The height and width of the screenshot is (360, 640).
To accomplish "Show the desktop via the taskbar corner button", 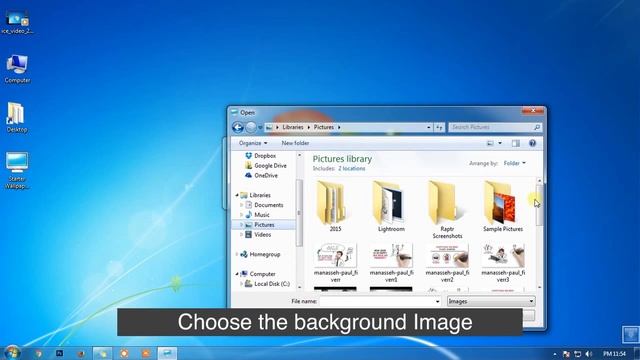I will pyautogui.click(x=637, y=353).
